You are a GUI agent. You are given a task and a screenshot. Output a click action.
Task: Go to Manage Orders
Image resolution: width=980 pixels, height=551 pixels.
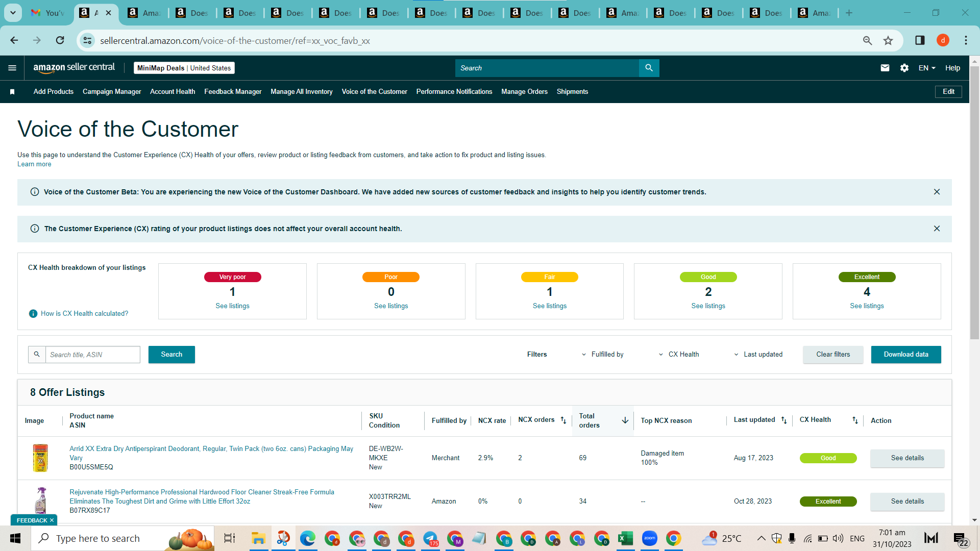pyautogui.click(x=524, y=92)
